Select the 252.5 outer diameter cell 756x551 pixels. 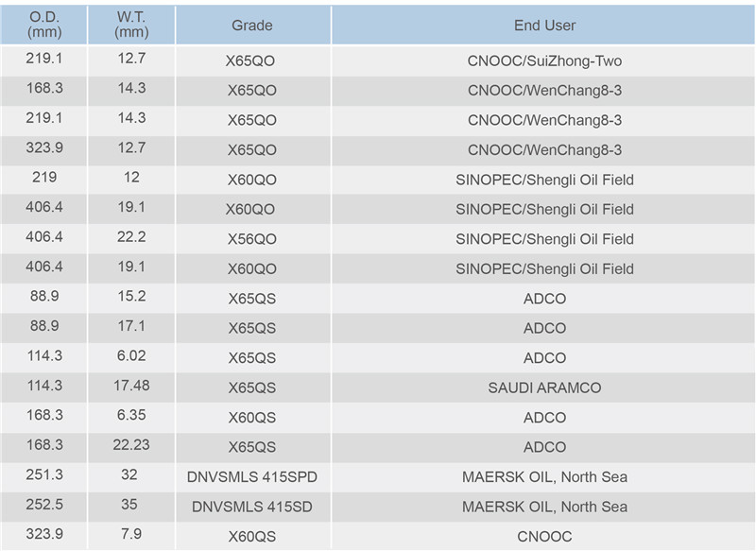click(43, 505)
